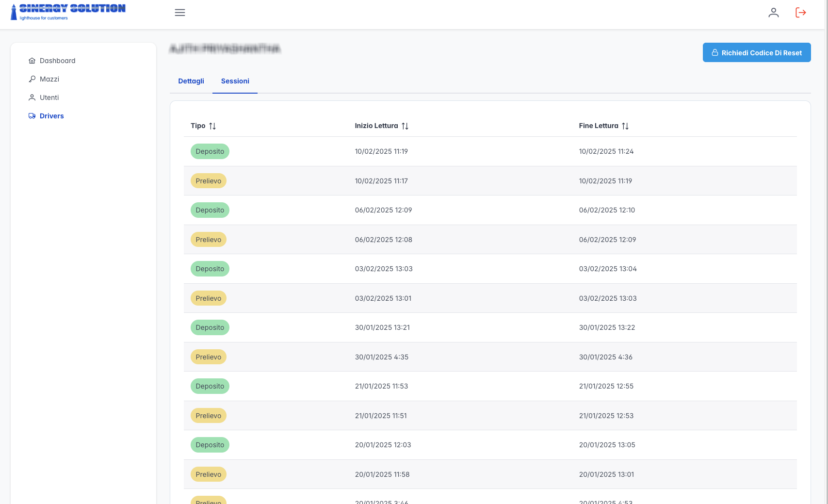The width and height of the screenshot is (828, 504).
Task: Click Prelievo badge for 30/01/2025 4:35
Action: 209,357
